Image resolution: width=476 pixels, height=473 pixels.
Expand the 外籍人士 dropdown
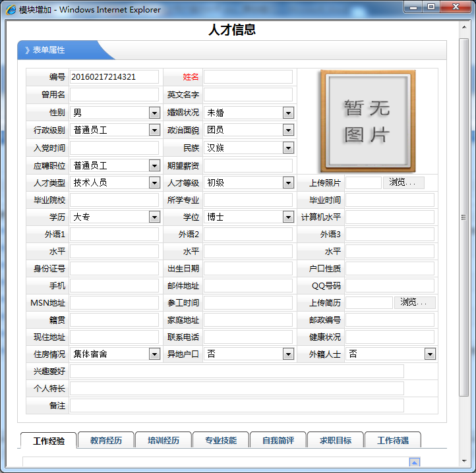(x=429, y=354)
